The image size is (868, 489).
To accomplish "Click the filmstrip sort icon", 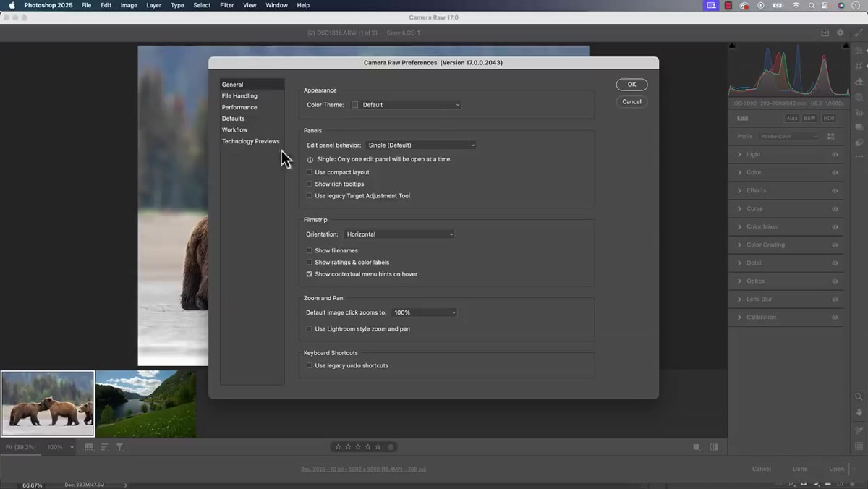I will [x=105, y=447].
